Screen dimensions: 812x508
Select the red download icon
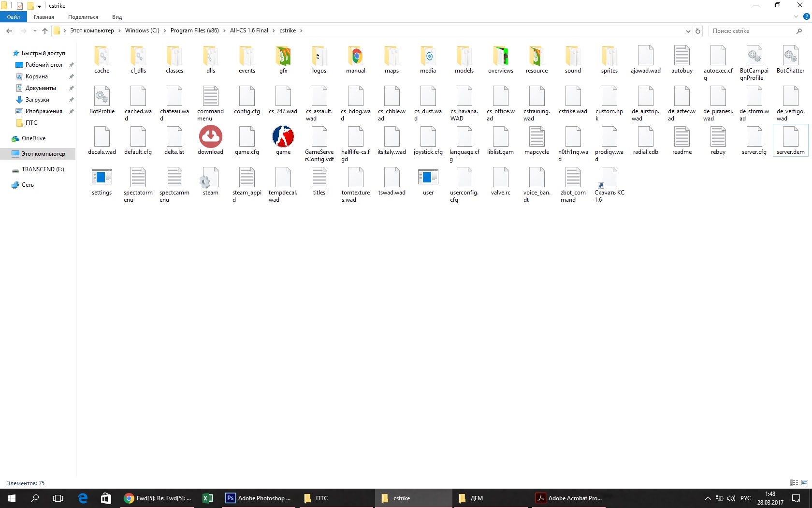[x=211, y=136]
